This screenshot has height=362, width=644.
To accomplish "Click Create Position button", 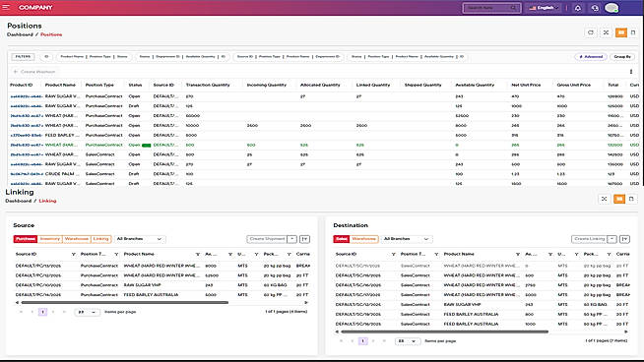I will 34,72.
